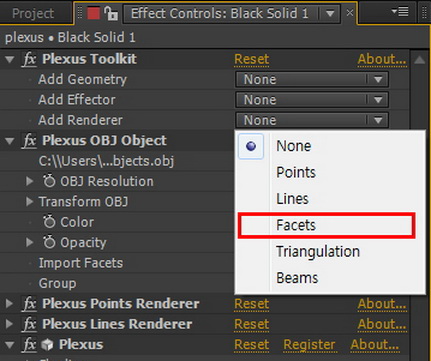
Task: Toggle the fx switch on Plexus OBJ Object
Action: click(x=29, y=141)
